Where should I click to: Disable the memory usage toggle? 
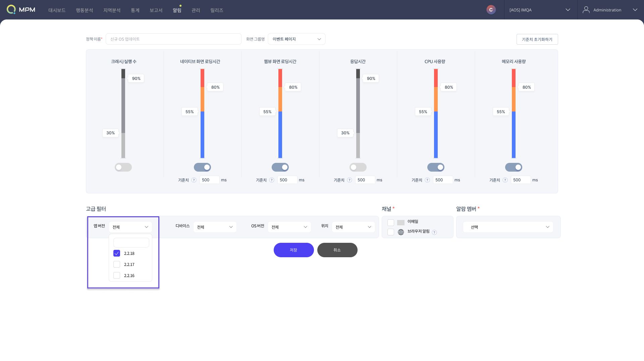click(514, 167)
